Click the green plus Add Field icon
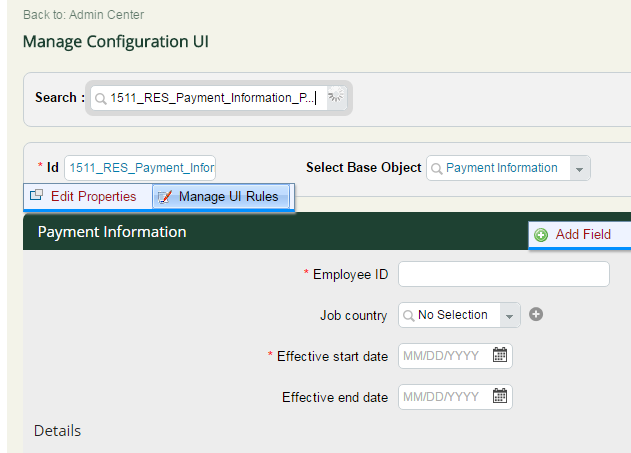The width and height of the screenshot is (631, 453). point(541,235)
